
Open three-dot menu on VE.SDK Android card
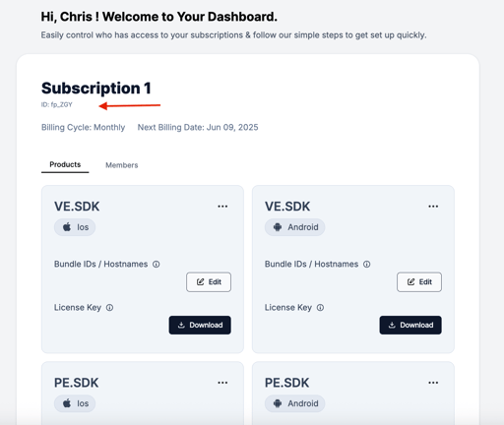(x=433, y=207)
